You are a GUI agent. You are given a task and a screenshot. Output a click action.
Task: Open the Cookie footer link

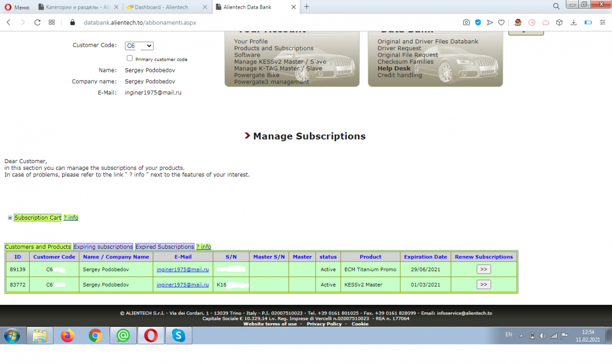tap(360, 324)
